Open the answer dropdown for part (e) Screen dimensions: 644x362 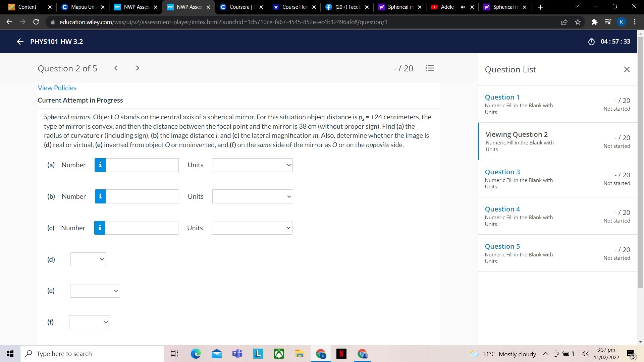pyautogui.click(x=95, y=291)
